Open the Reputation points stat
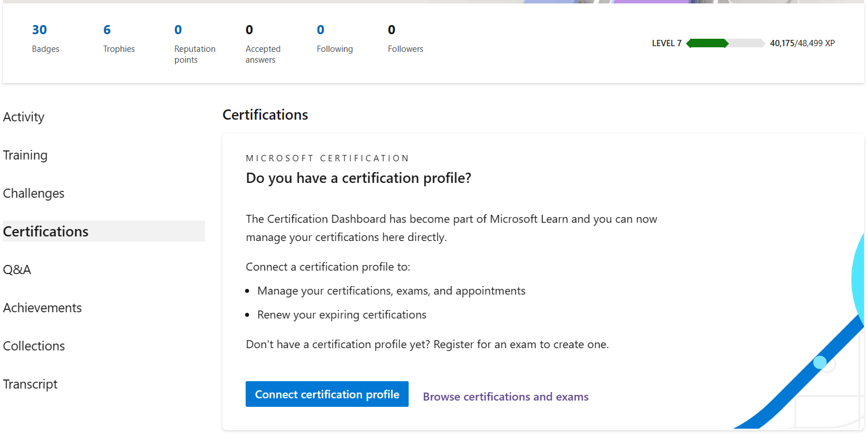 pyautogui.click(x=195, y=44)
